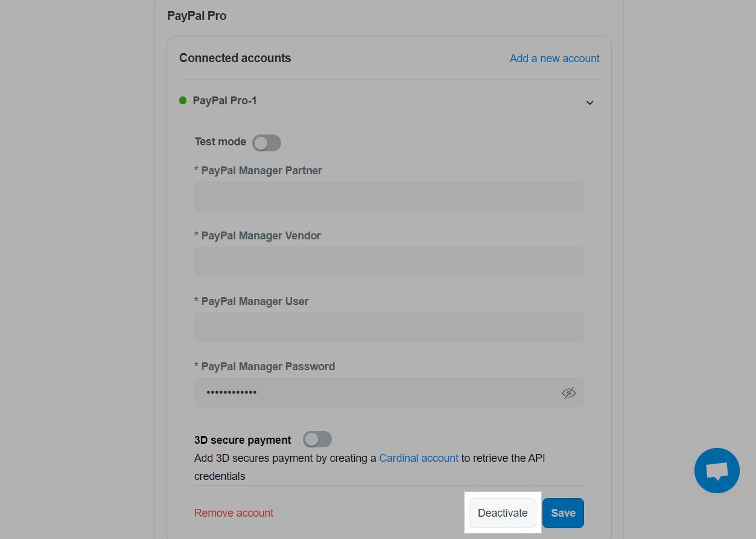Select the Connected accounts section heading
Image resolution: width=756 pixels, height=539 pixels.
[235, 58]
